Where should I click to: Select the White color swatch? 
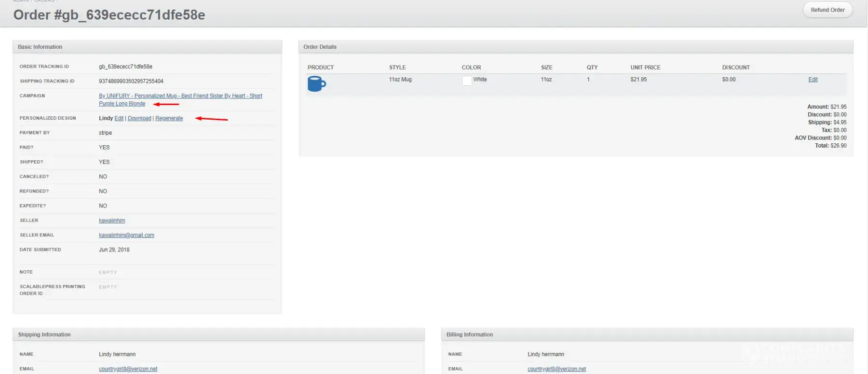[467, 81]
